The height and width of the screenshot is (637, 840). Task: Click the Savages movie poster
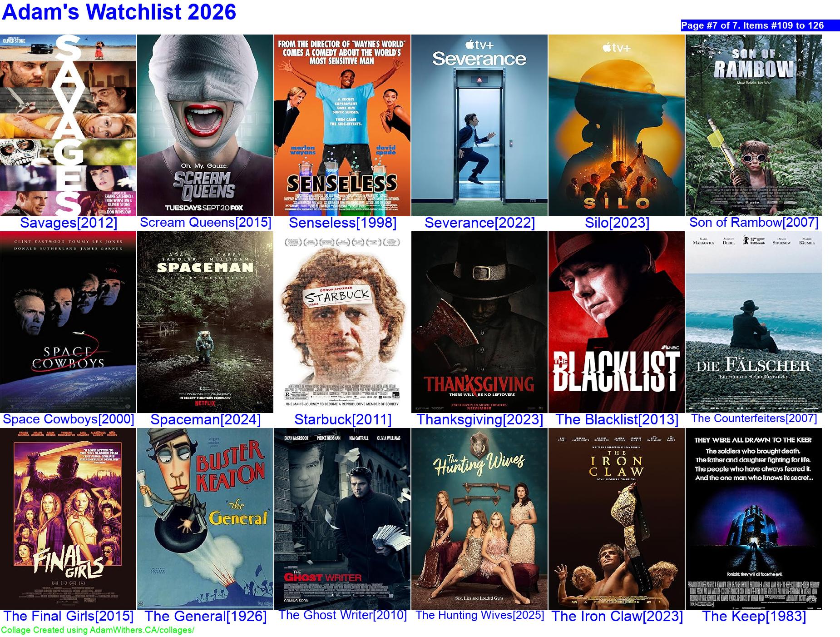(x=68, y=125)
